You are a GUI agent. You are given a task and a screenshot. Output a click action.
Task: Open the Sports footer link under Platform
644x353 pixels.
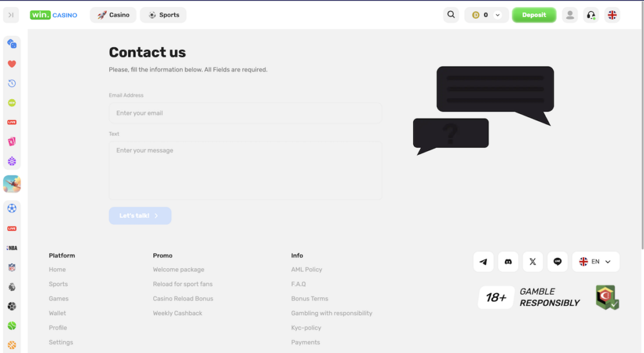[x=58, y=284]
